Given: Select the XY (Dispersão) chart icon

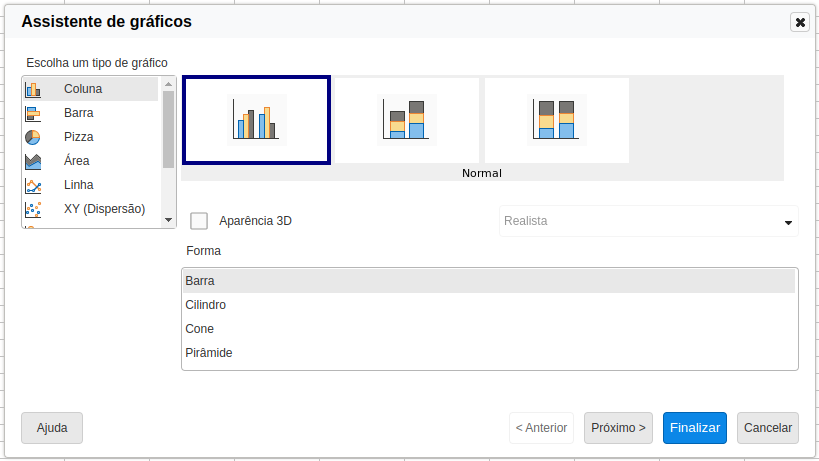Looking at the screenshot, I should [x=33, y=209].
